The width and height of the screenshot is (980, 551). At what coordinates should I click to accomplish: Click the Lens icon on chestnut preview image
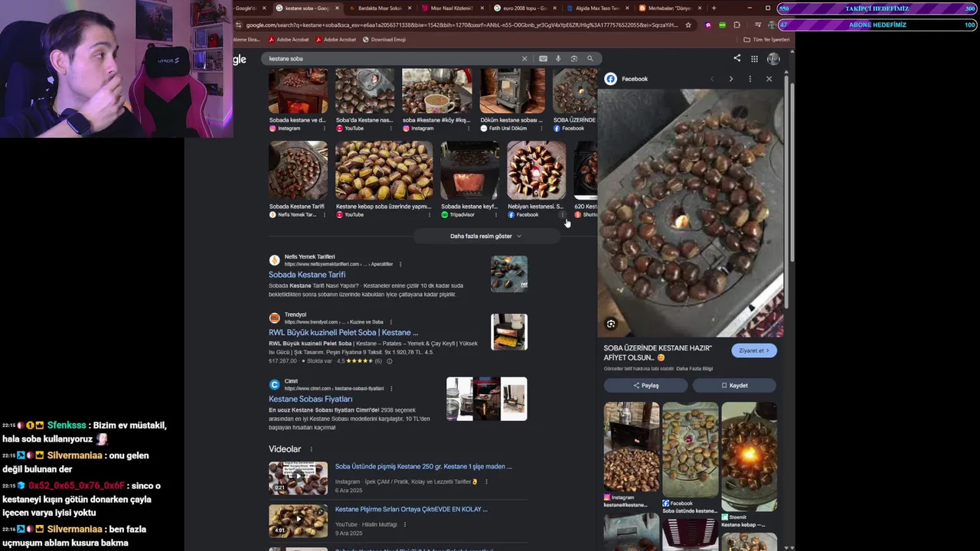coord(611,324)
